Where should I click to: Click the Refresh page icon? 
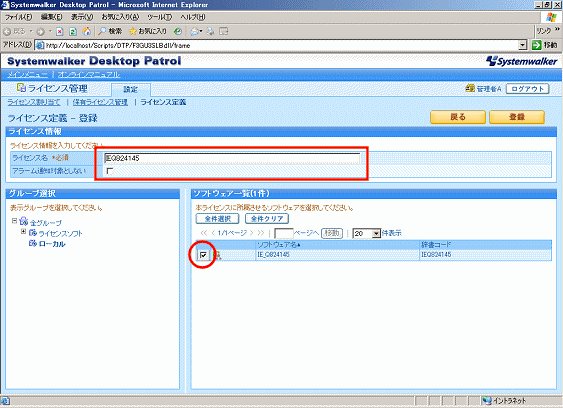tap(73, 32)
